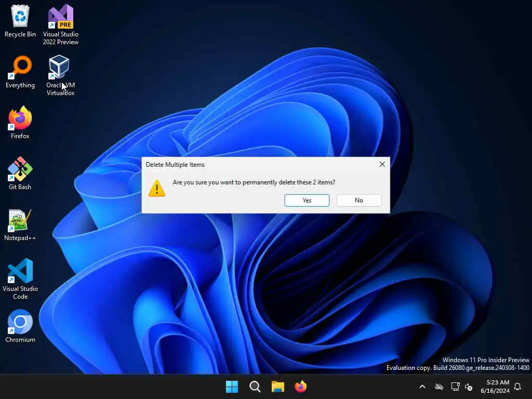This screenshot has width=532, height=399.
Task: Select the Git Bash desktop shortcut
Action: click(20, 174)
